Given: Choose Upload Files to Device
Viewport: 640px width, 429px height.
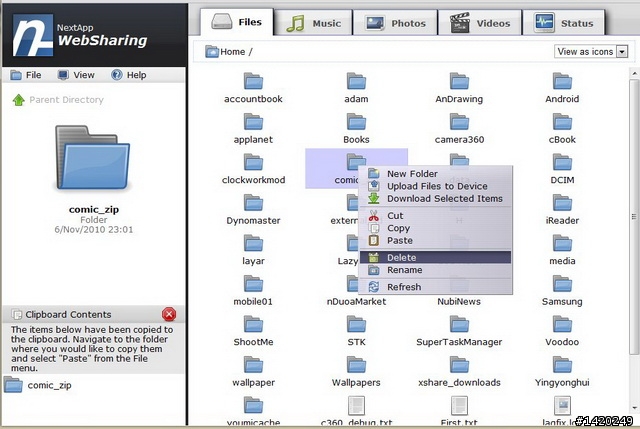Looking at the screenshot, I should click(x=435, y=186).
